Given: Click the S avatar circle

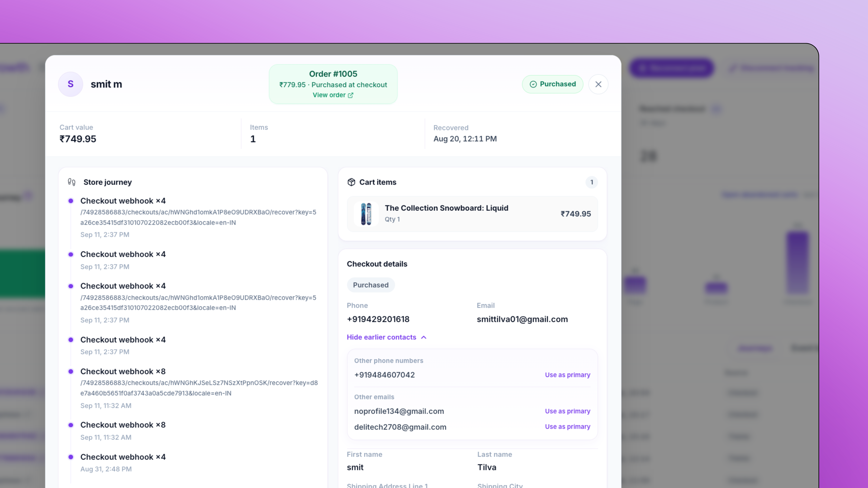Looking at the screenshot, I should click(x=70, y=84).
